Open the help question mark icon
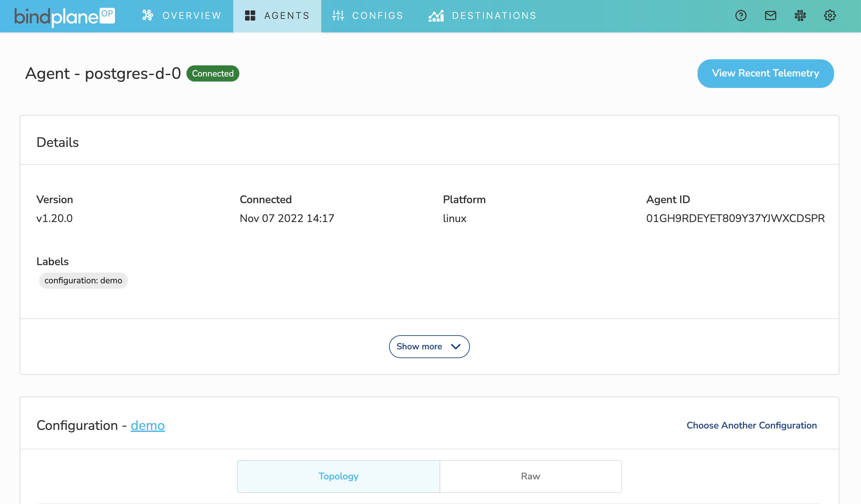Viewport: 861px width, 504px height. [741, 16]
